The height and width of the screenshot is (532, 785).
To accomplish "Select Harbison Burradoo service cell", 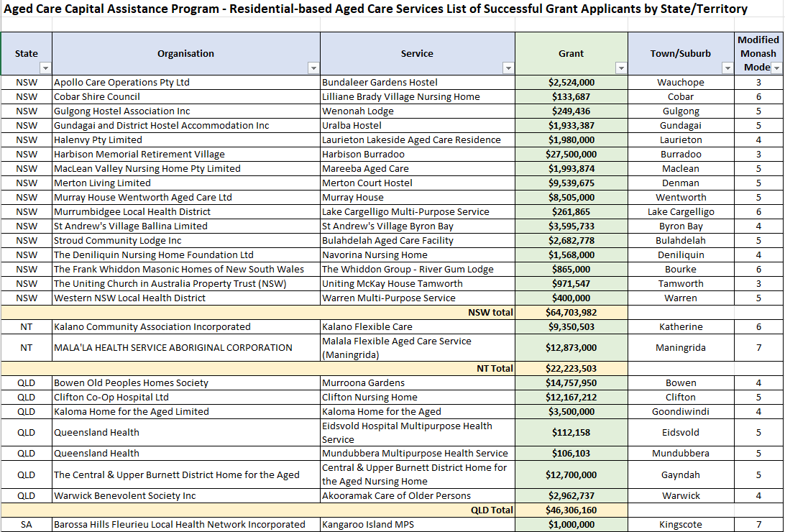I will coord(418,154).
